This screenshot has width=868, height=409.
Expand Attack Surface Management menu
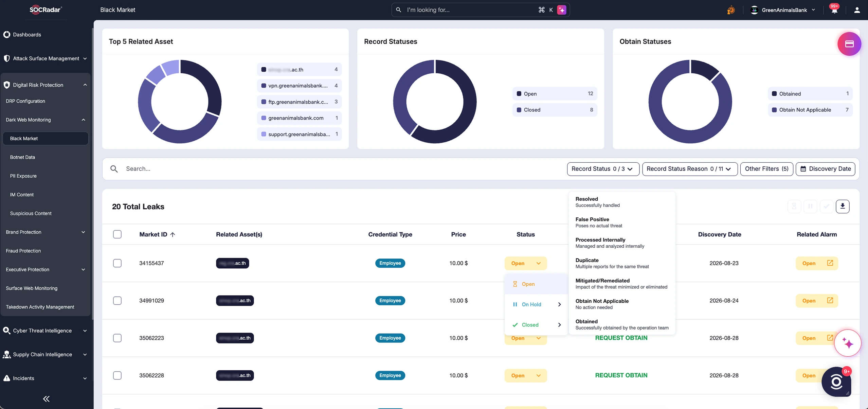[x=46, y=58]
